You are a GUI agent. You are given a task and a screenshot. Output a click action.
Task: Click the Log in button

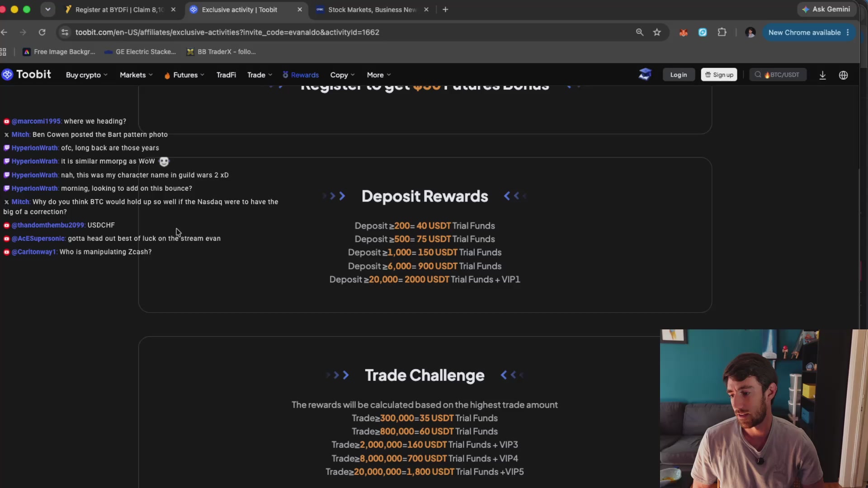tap(679, 75)
